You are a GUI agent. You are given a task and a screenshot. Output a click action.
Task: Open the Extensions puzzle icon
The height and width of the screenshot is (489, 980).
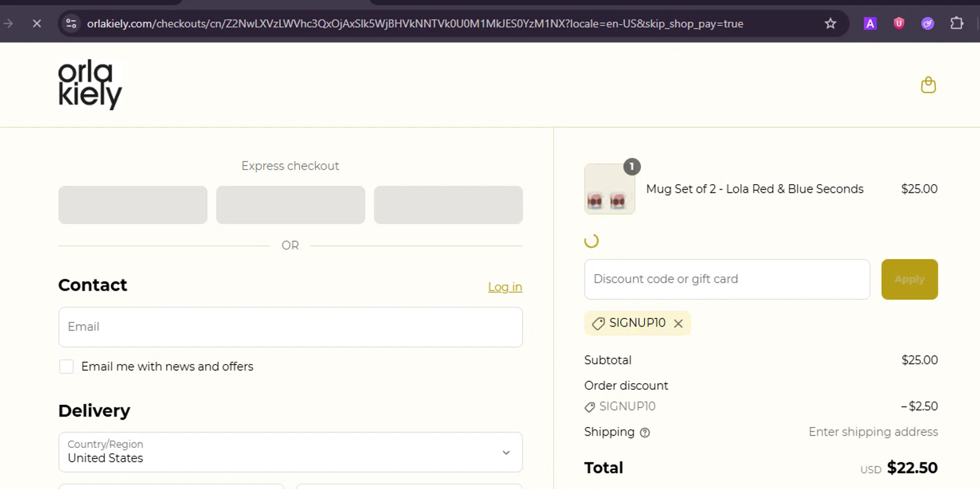[x=956, y=24]
